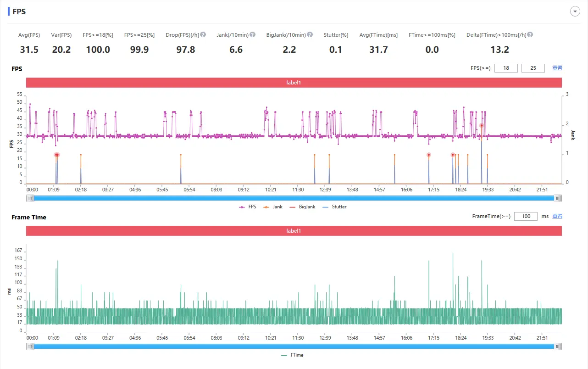Screen dimensions: 588x369
Task: Open help icon next to Delta(FTime)>100ms[/h]
Action: point(530,35)
